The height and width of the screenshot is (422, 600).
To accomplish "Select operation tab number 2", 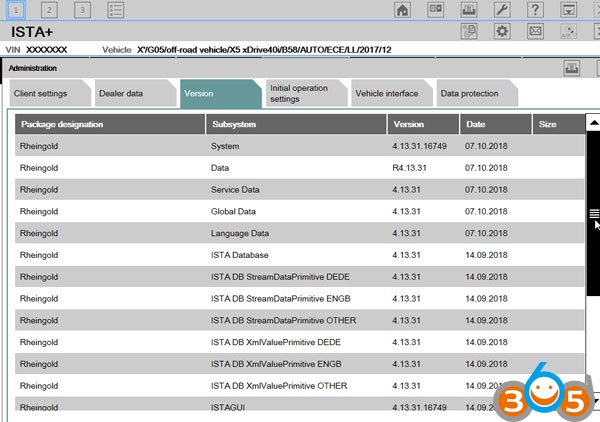I will pos(49,10).
